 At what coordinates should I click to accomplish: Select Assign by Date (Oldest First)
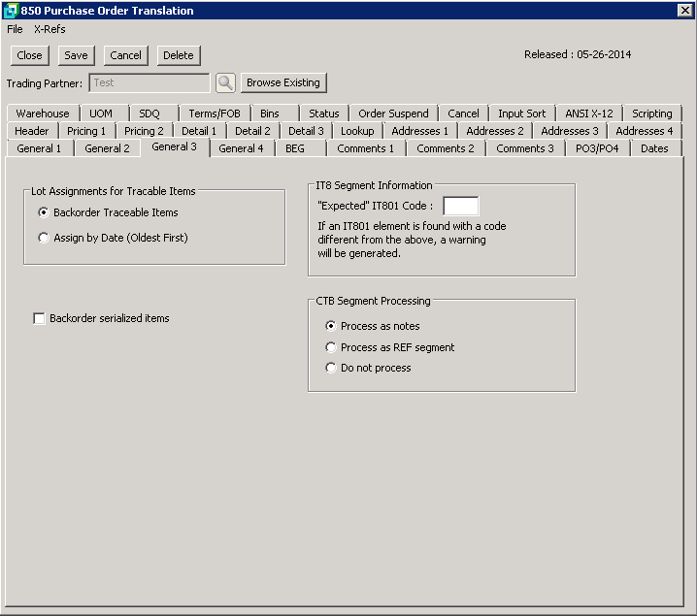(x=44, y=238)
